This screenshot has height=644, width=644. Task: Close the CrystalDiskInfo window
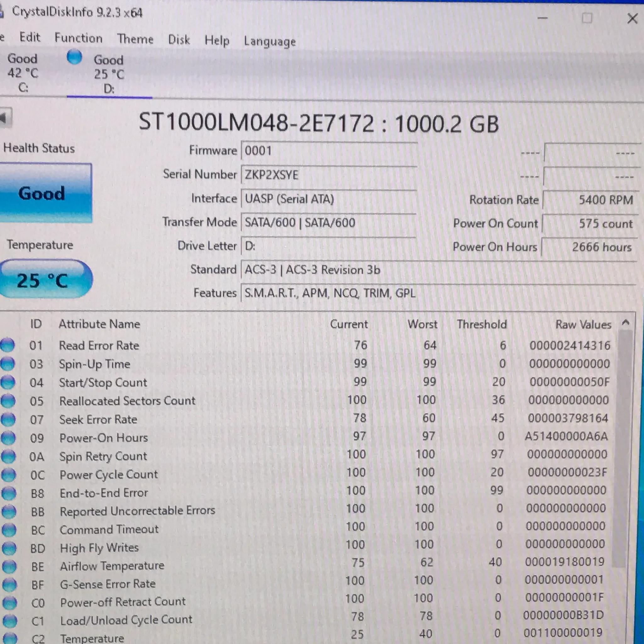pos(632,18)
